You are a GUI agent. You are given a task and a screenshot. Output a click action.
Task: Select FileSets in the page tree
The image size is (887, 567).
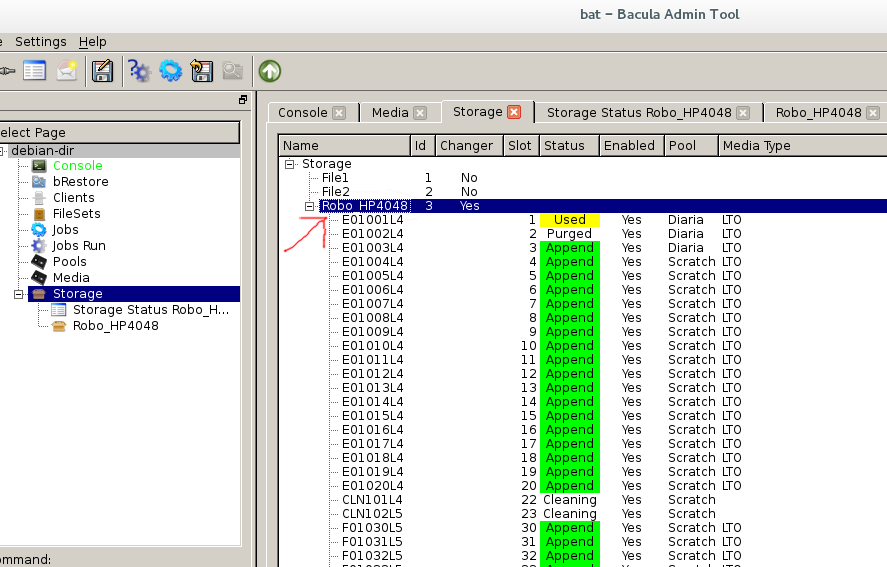[x=76, y=213]
